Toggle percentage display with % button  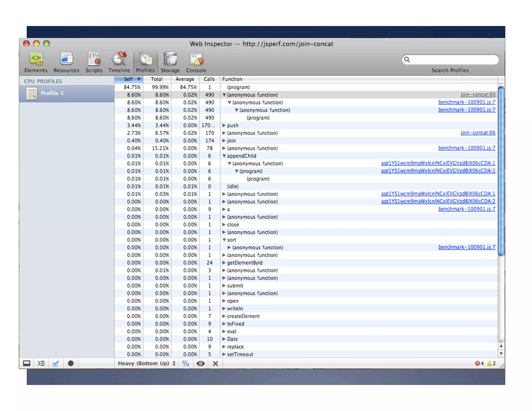click(185, 363)
